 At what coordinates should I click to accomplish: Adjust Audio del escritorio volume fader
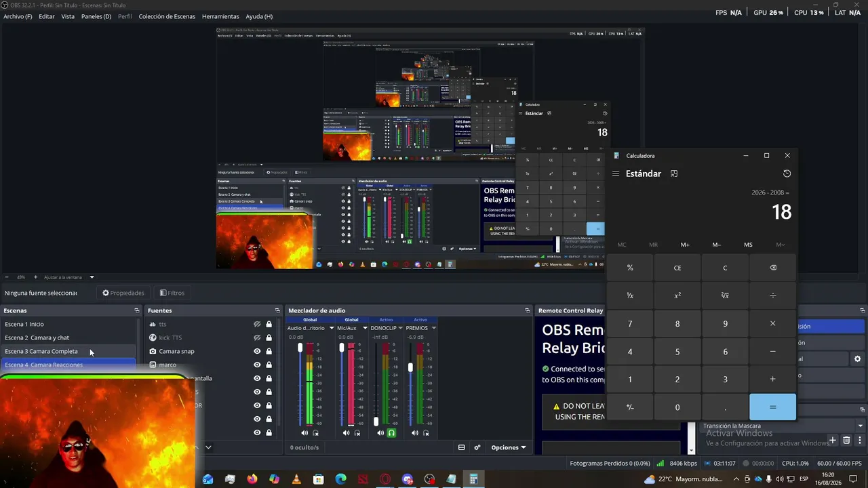300,347
